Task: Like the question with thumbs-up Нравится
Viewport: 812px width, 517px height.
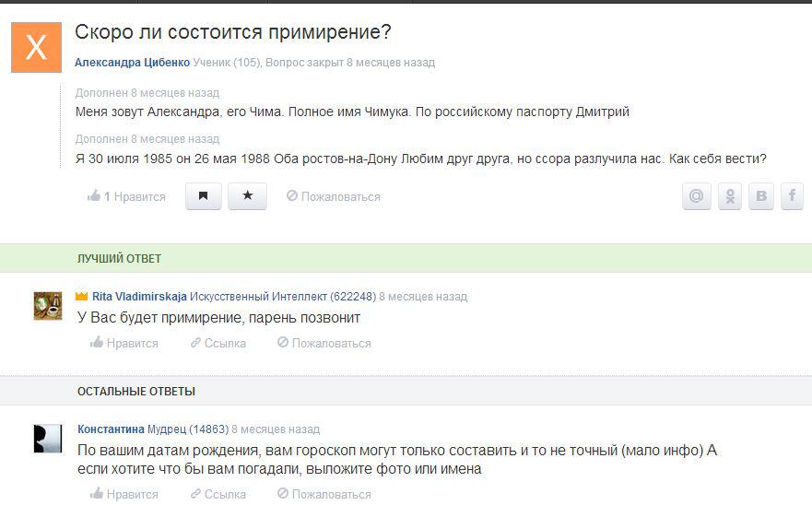Action: pos(127,196)
